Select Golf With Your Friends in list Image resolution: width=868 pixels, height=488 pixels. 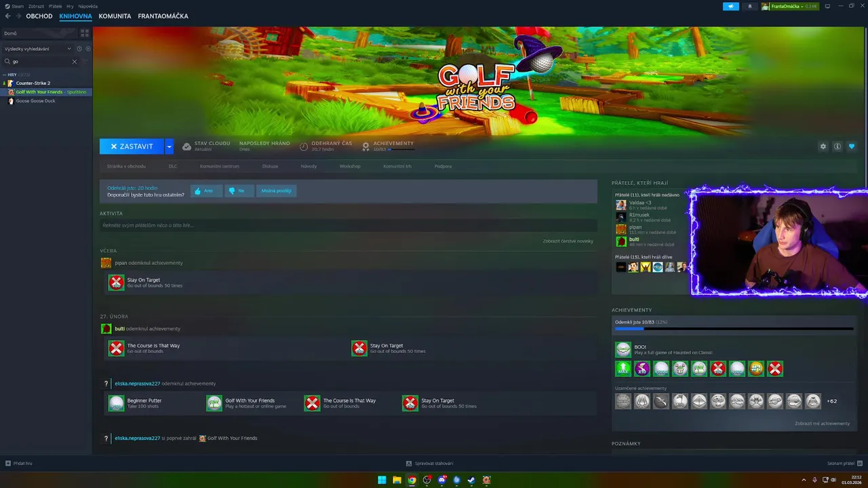tap(46, 92)
